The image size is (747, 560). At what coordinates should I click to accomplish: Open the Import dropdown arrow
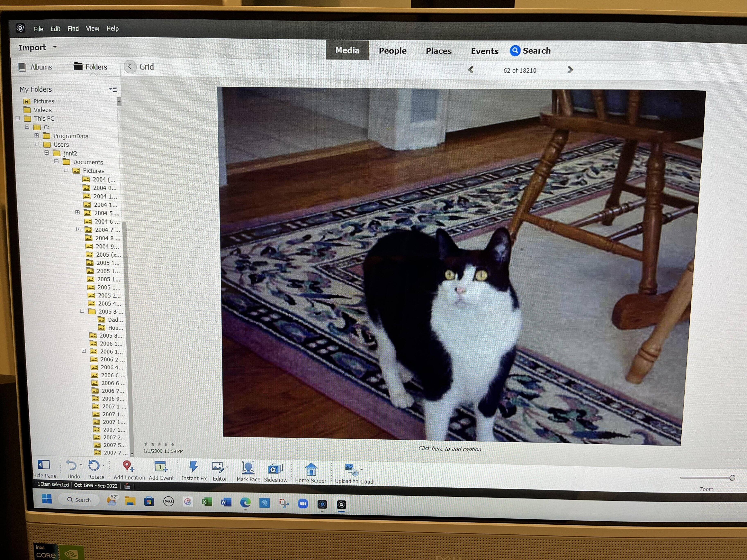pos(55,47)
